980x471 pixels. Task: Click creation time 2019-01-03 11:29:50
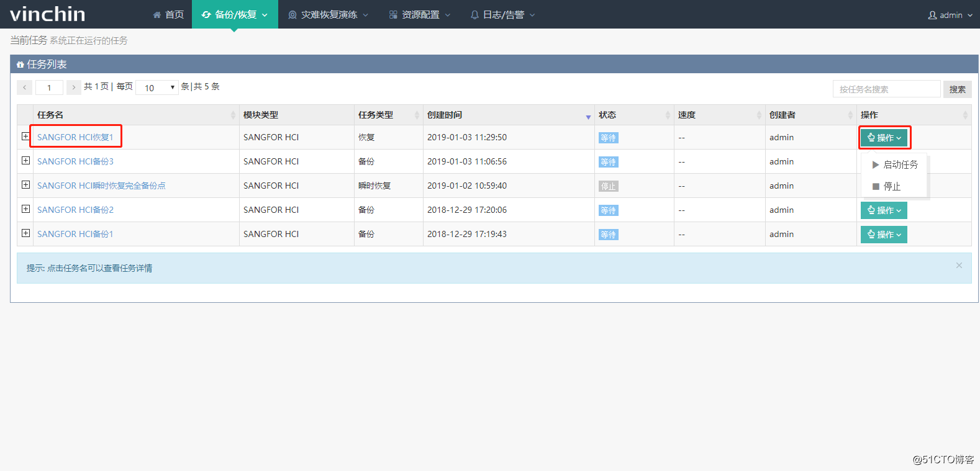pos(467,137)
